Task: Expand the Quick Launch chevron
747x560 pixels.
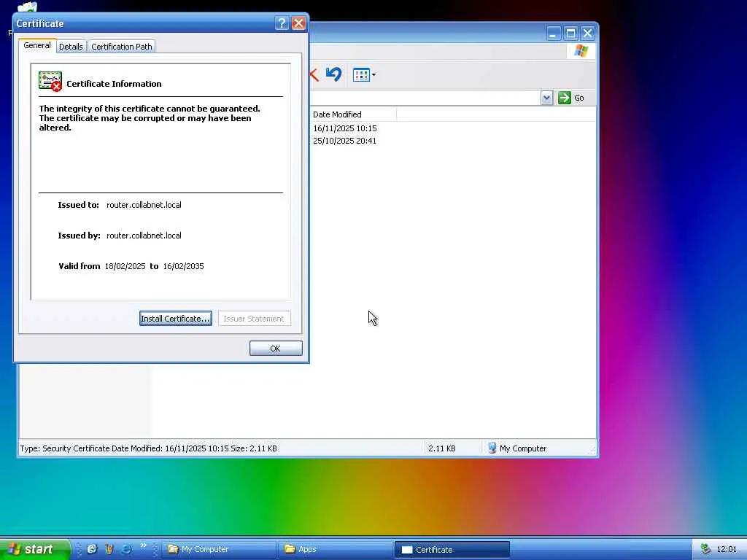Action: pos(143,545)
